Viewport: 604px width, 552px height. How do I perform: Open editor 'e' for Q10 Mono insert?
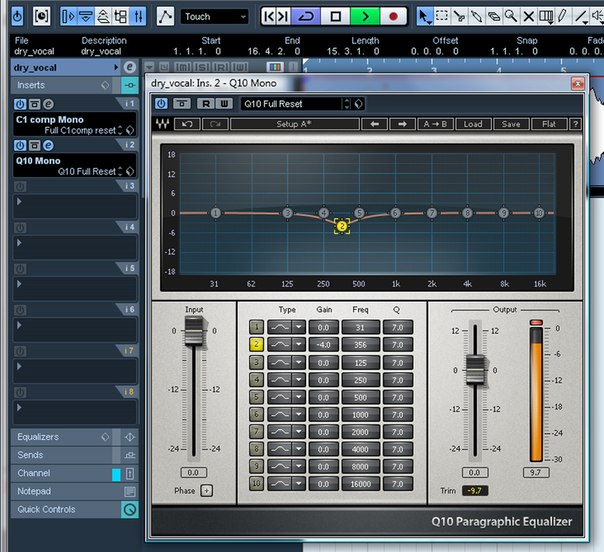coord(48,145)
